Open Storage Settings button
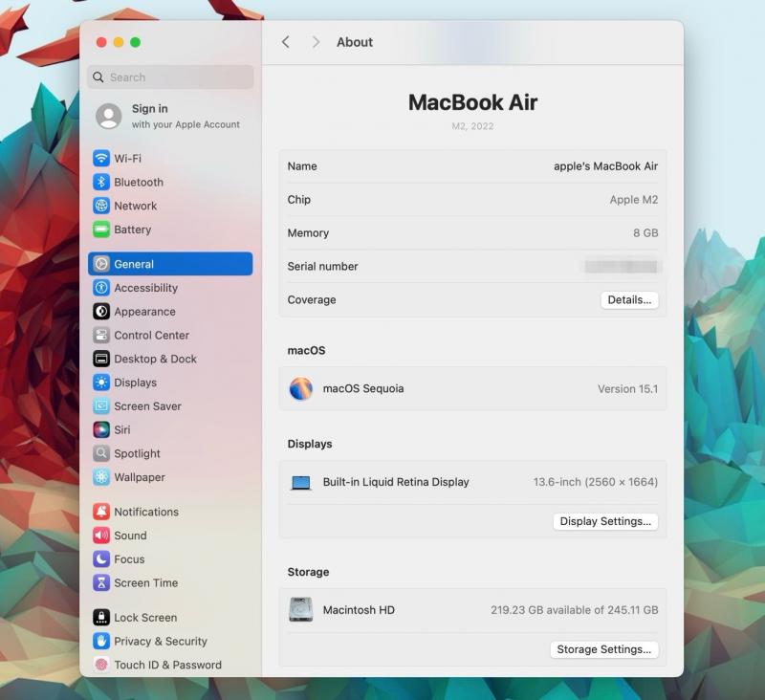Viewport: 765px width, 700px height. tap(604, 649)
